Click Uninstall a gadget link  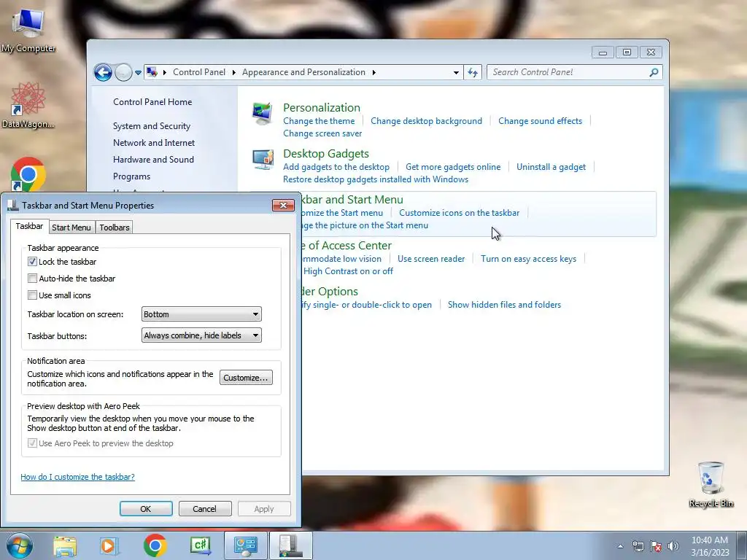point(551,167)
